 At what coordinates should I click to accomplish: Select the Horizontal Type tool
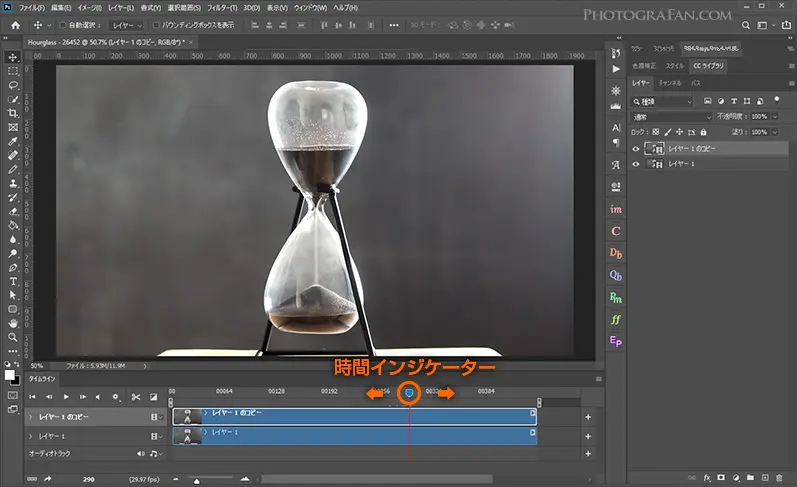point(13,281)
